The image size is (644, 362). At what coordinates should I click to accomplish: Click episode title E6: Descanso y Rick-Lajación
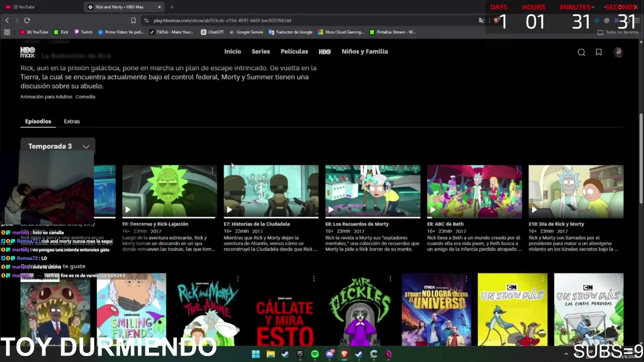(x=155, y=224)
